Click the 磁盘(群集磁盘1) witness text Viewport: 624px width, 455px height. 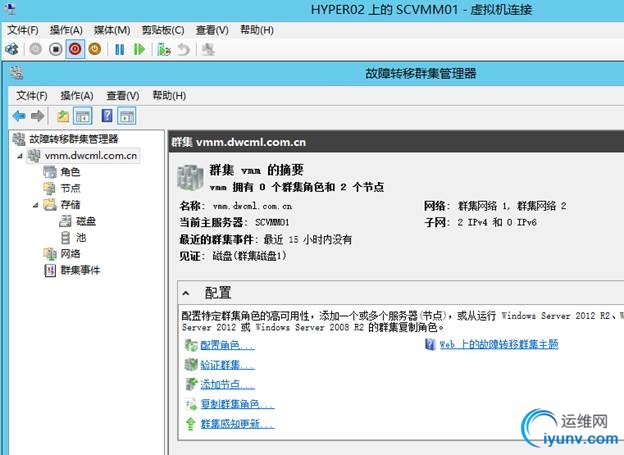[x=249, y=256]
